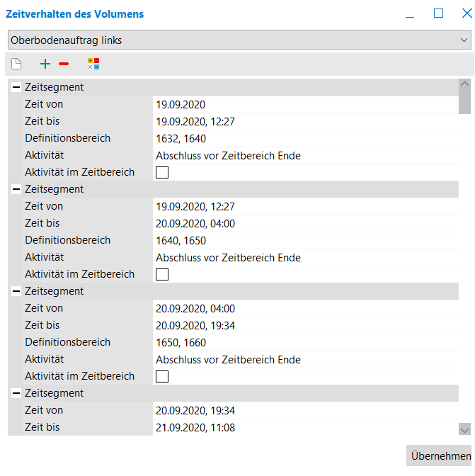The image size is (475, 476).
Task: Enable second segment's Aktivität im Zeitbereich checkbox
Action: click(x=162, y=274)
